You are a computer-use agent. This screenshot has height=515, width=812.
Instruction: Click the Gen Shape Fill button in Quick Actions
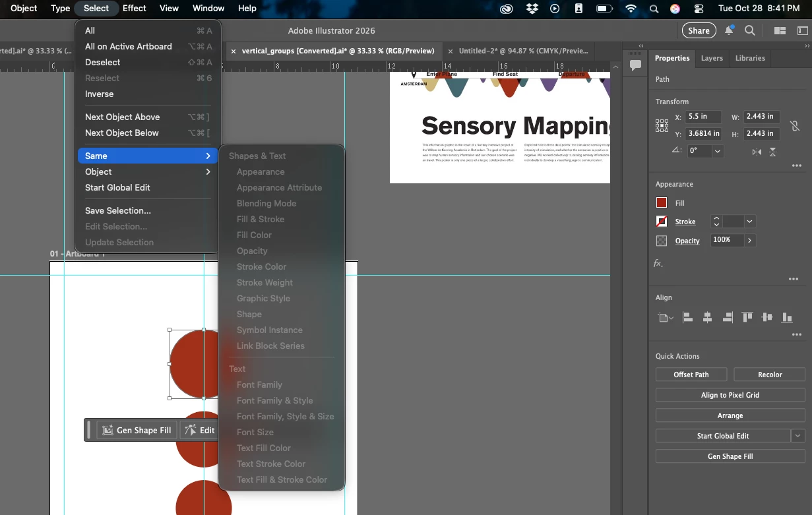(x=730, y=456)
